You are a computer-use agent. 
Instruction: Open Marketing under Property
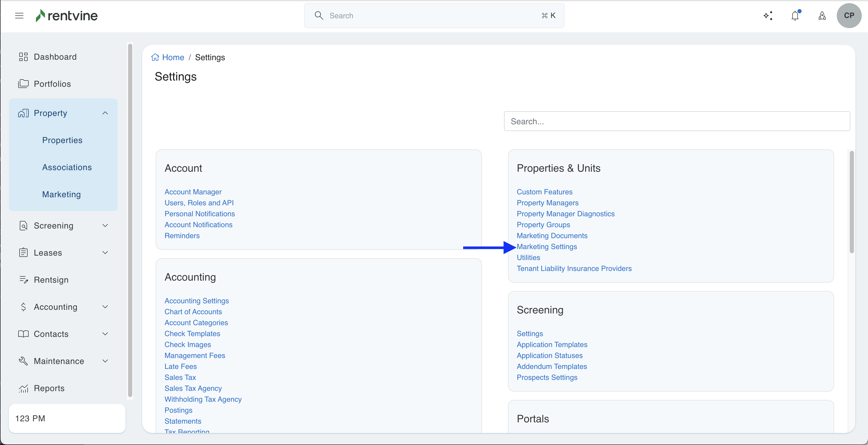click(x=61, y=195)
